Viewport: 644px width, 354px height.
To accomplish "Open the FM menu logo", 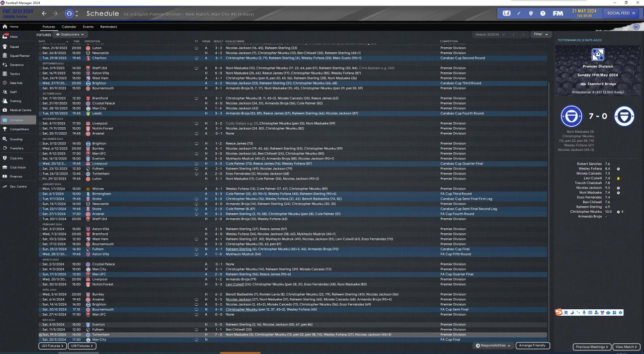I will [557, 13].
